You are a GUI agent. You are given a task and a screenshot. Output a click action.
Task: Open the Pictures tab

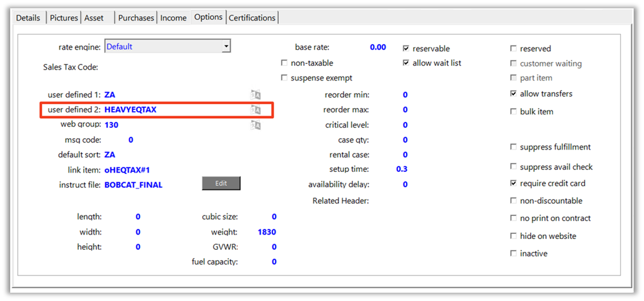coord(64,18)
